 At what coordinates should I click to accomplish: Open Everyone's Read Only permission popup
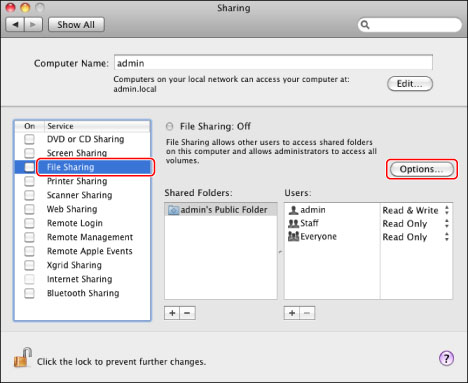click(416, 237)
